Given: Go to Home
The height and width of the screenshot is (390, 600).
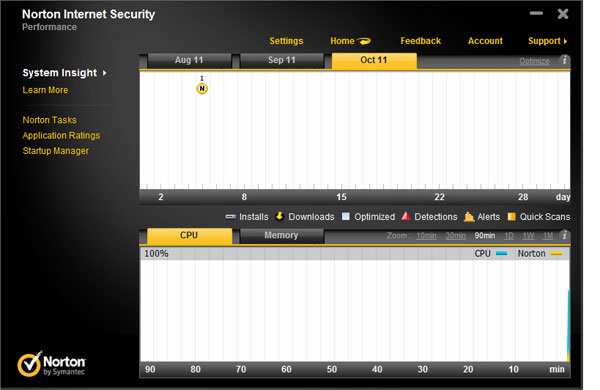Looking at the screenshot, I should [342, 41].
